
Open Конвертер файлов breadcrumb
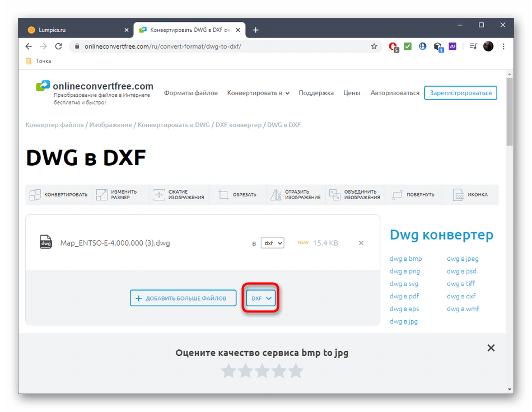[x=54, y=125]
